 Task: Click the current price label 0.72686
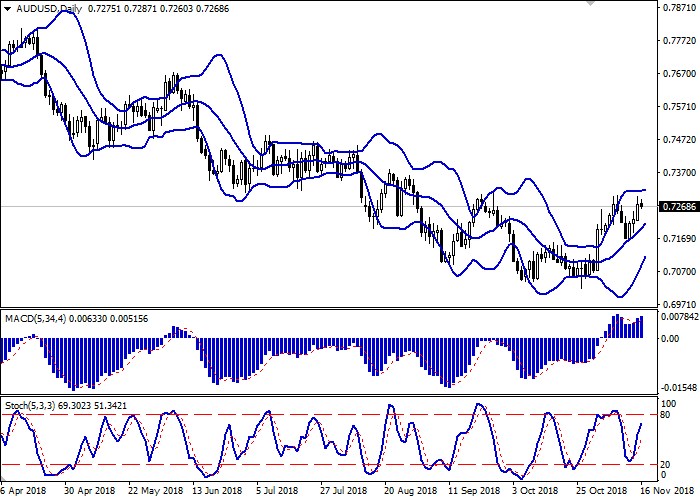[679, 207]
